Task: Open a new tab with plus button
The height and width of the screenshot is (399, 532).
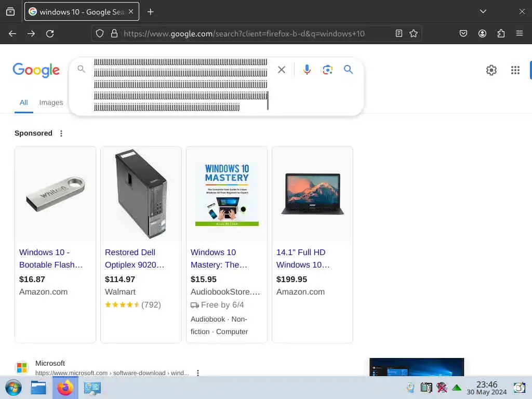Action: (150, 12)
